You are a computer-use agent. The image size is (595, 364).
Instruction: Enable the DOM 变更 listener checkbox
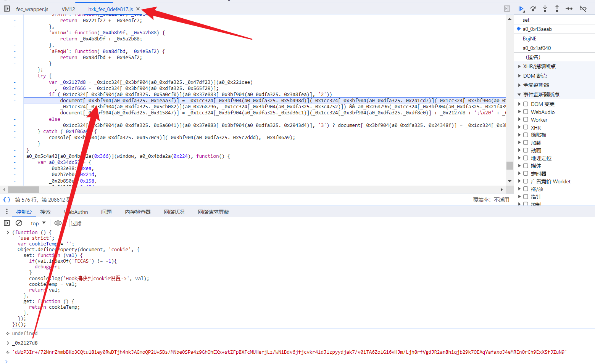coord(526,104)
